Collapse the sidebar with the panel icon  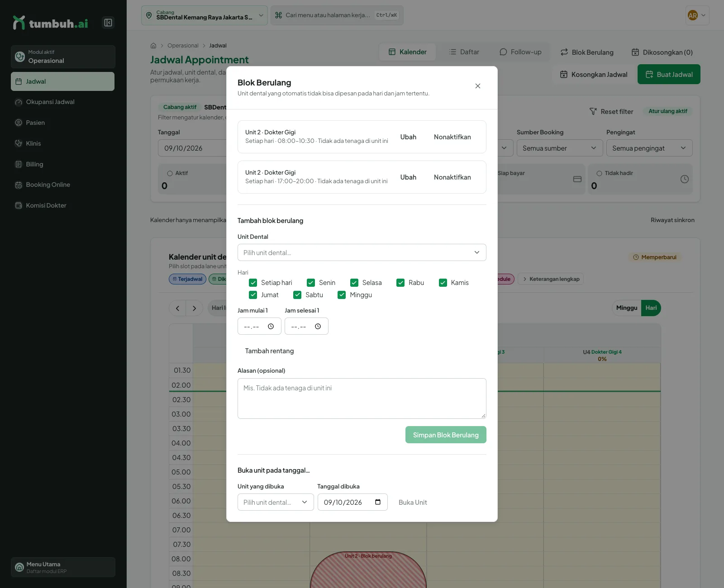coord(108,23)
